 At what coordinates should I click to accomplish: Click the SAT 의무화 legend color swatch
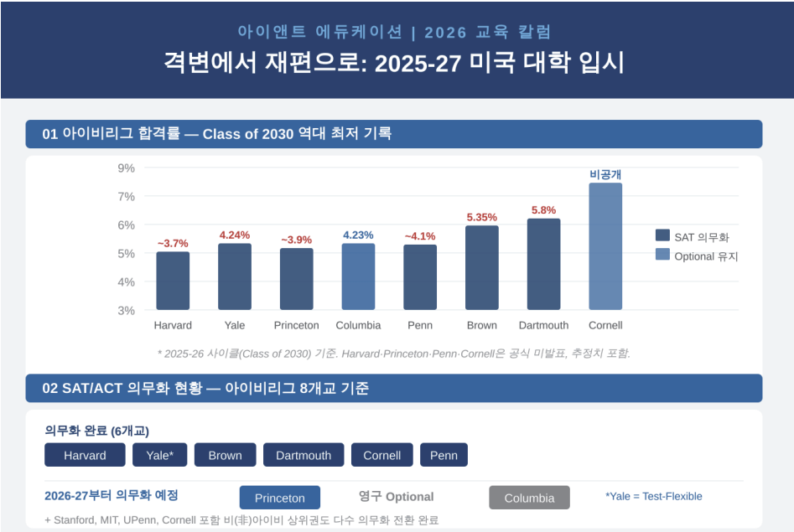coord(662,235)
